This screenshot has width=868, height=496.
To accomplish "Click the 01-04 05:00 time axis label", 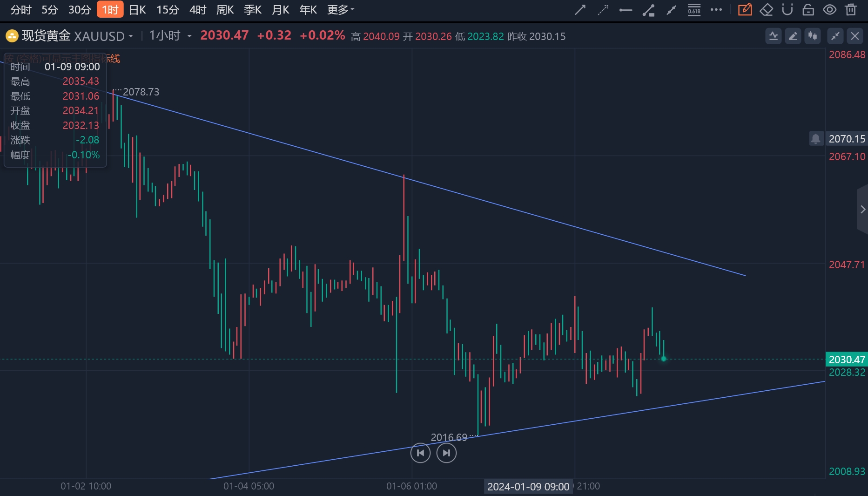I will coord(249,486).
